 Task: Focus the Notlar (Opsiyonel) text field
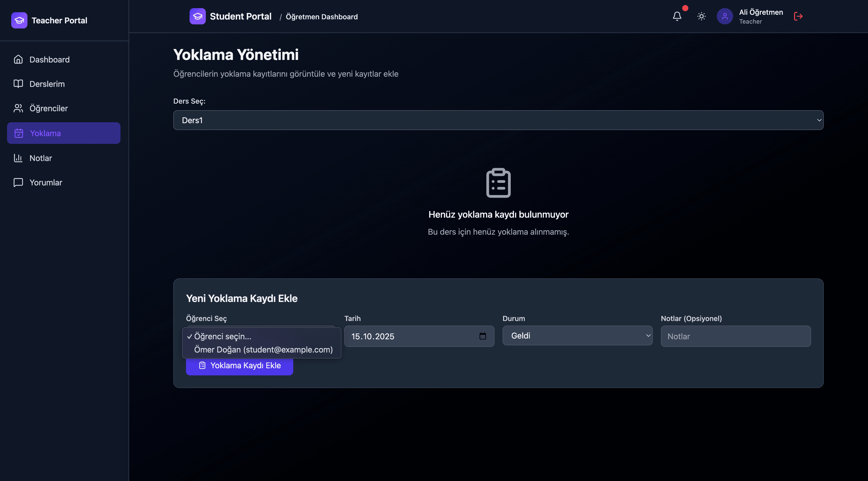tap(735, 336)
